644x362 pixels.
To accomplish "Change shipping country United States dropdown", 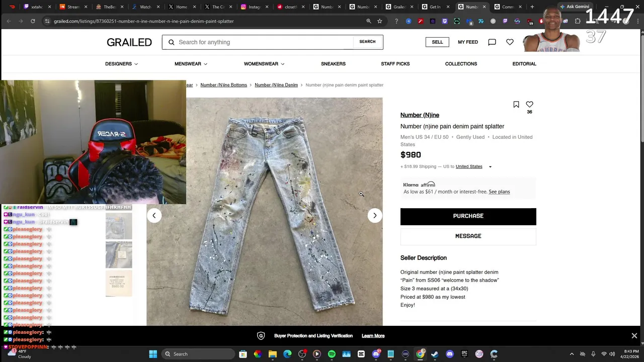I will (473, 166).
